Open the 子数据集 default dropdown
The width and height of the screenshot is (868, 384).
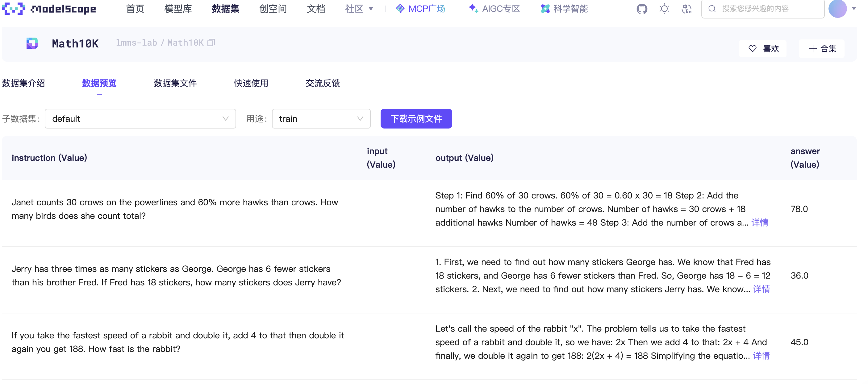(140, 119)
